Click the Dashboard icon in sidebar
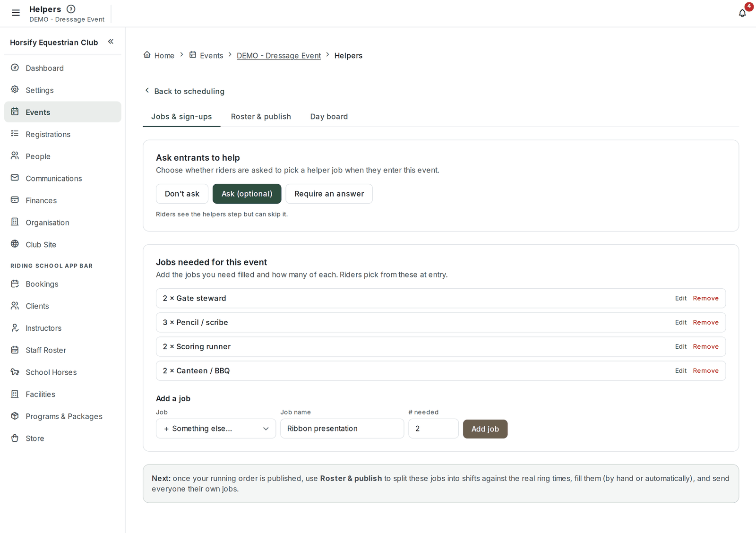Viewport: 756px width, 533px height. click(15, 68)
